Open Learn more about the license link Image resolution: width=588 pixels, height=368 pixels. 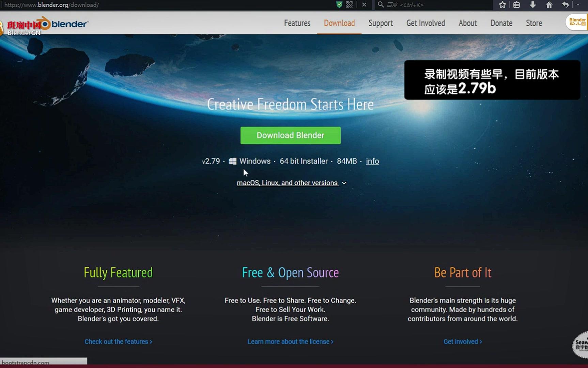point(290,341)
